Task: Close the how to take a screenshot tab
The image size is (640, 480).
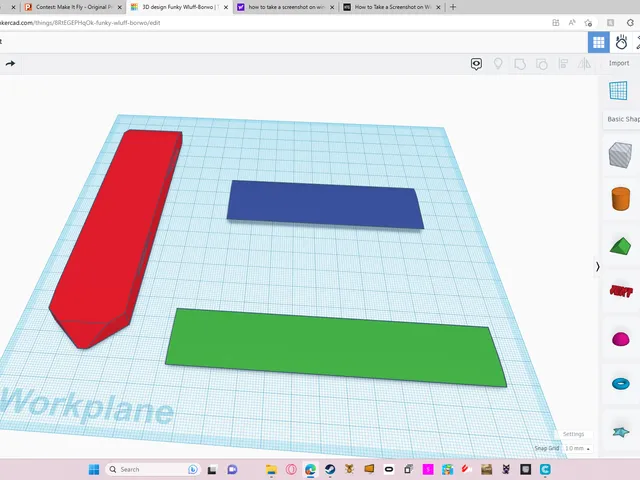Action: [332, 7]
